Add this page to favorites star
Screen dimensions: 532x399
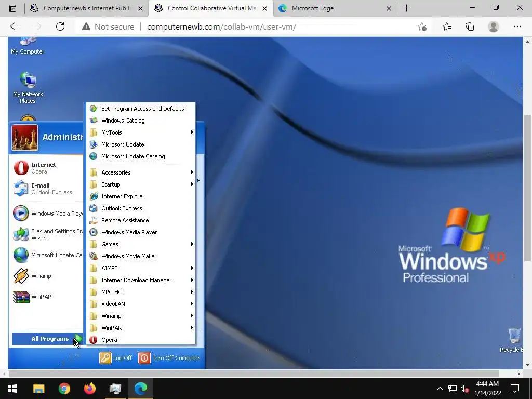(x=422, y=26)
